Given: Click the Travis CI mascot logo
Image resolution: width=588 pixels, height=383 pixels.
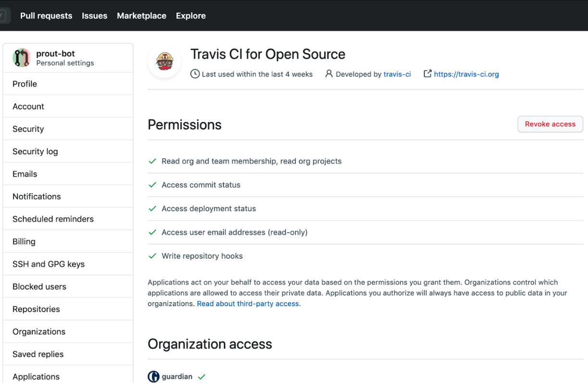Looking at the screenshot, I should coord(164,62).
